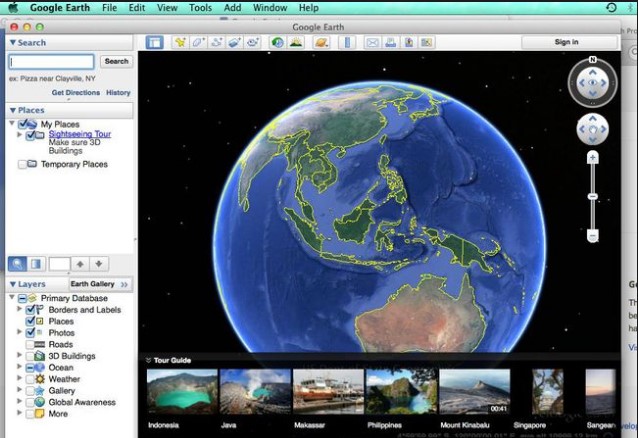638x438 pixels.
Task: Expand the Ocean layer tree arrow
Action: point(19,366)
